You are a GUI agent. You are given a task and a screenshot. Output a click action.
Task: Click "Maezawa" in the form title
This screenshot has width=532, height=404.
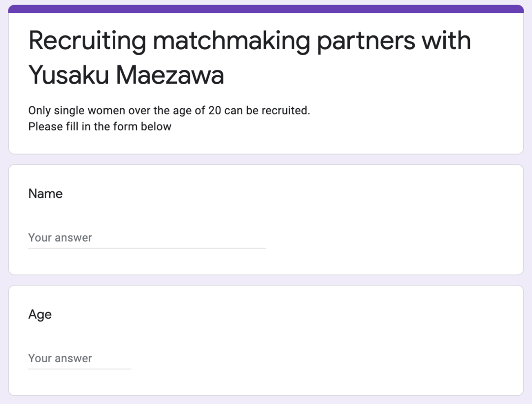(x=170, y=75)
